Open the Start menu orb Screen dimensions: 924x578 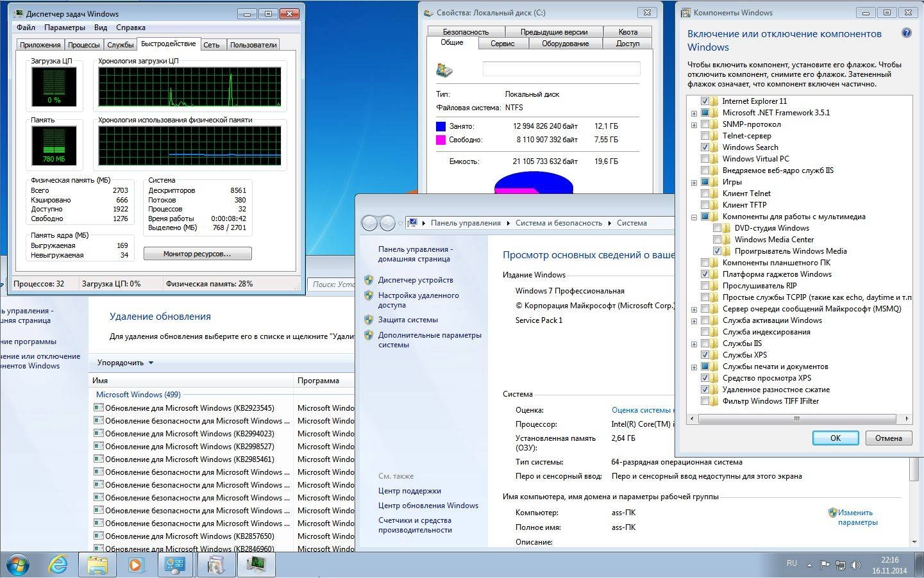pos(17,565)
